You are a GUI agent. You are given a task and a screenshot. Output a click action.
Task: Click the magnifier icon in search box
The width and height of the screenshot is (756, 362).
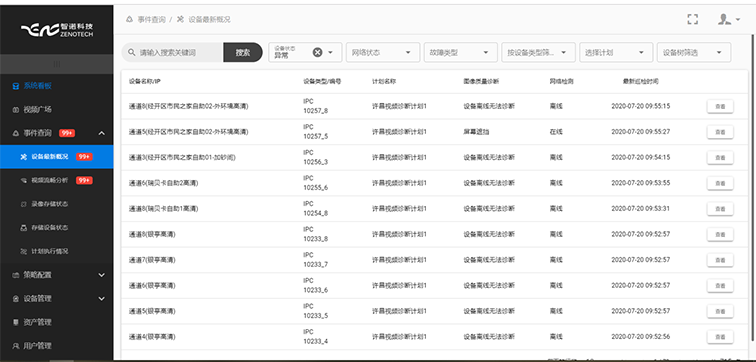(x=131, y=52)
